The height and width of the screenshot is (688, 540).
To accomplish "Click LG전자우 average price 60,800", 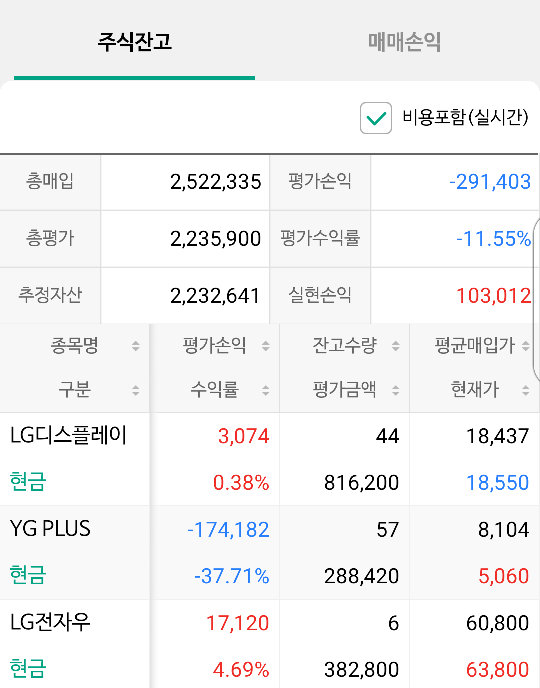I will 497,624.
